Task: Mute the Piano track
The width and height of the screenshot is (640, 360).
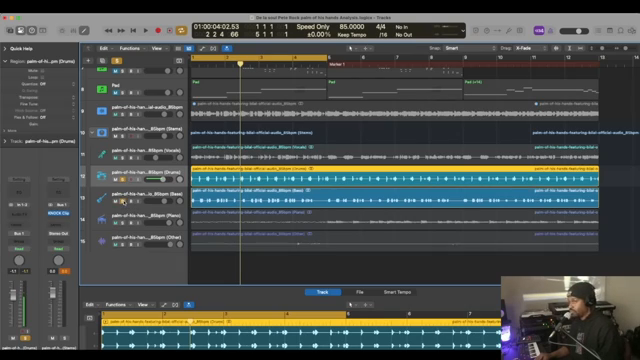Action: 116,223
